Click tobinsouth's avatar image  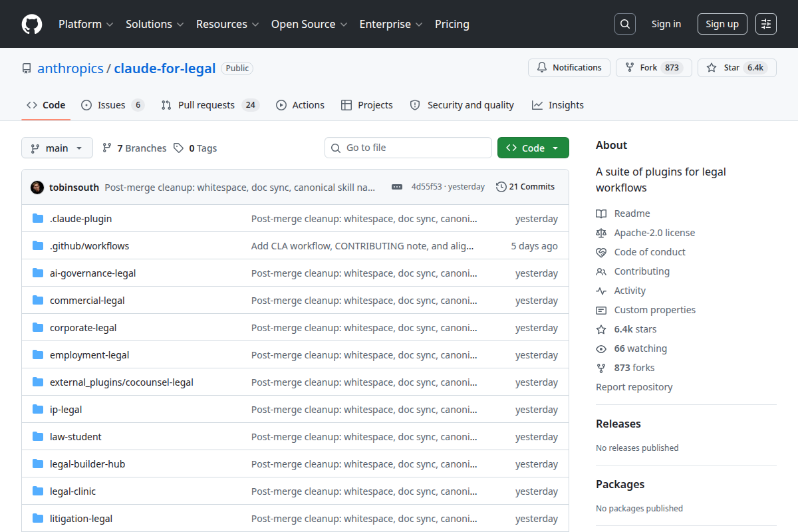click(37, 187)
